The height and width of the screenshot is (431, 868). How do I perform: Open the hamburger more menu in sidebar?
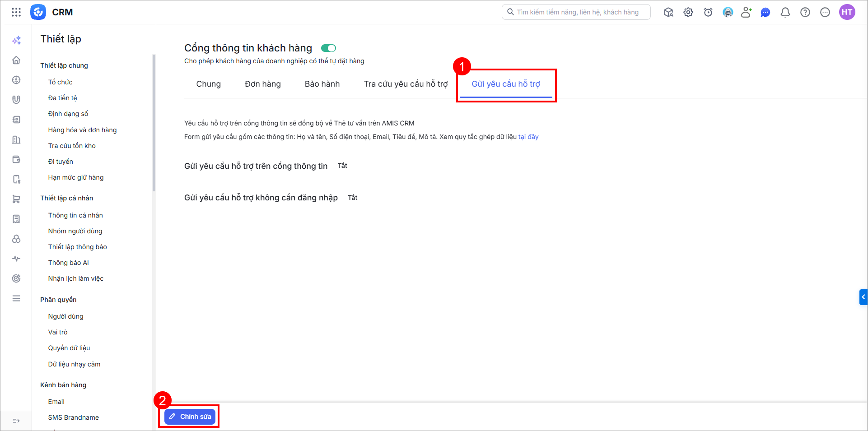pyautogui.click(x=16, y=298)
